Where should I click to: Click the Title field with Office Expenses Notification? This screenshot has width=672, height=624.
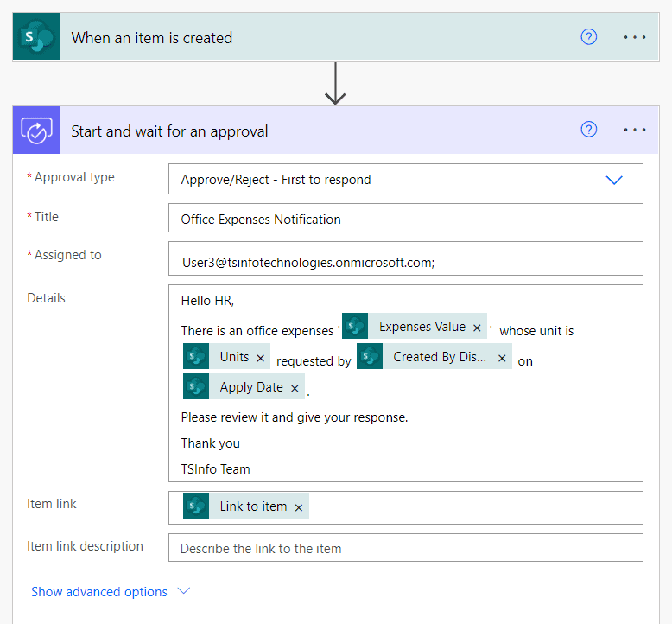click(x=405, y=219)
